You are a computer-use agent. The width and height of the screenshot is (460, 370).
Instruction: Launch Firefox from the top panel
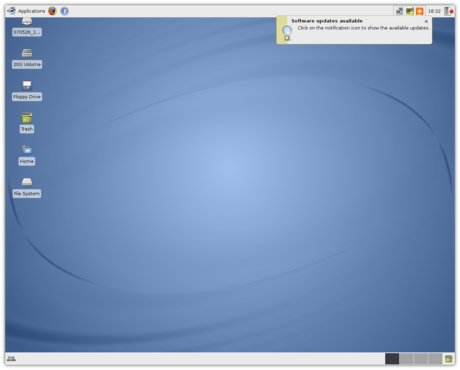(x=52, y=11)
